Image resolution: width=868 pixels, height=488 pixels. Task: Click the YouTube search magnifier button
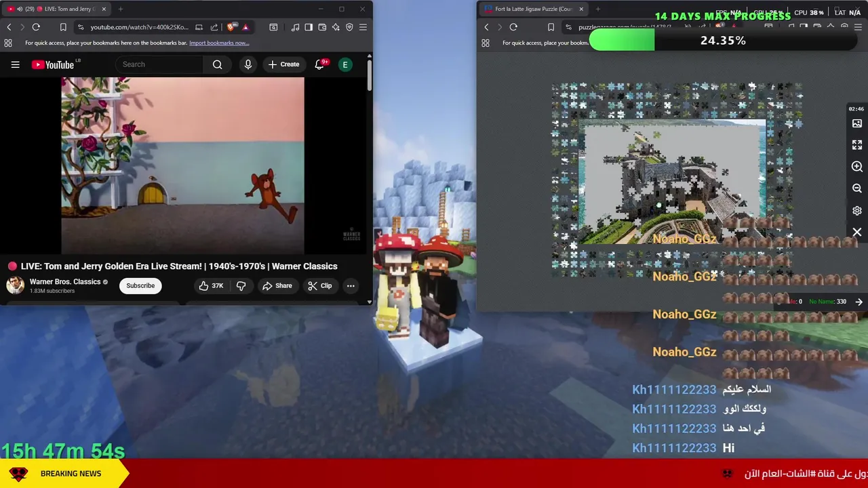[217, 64]
